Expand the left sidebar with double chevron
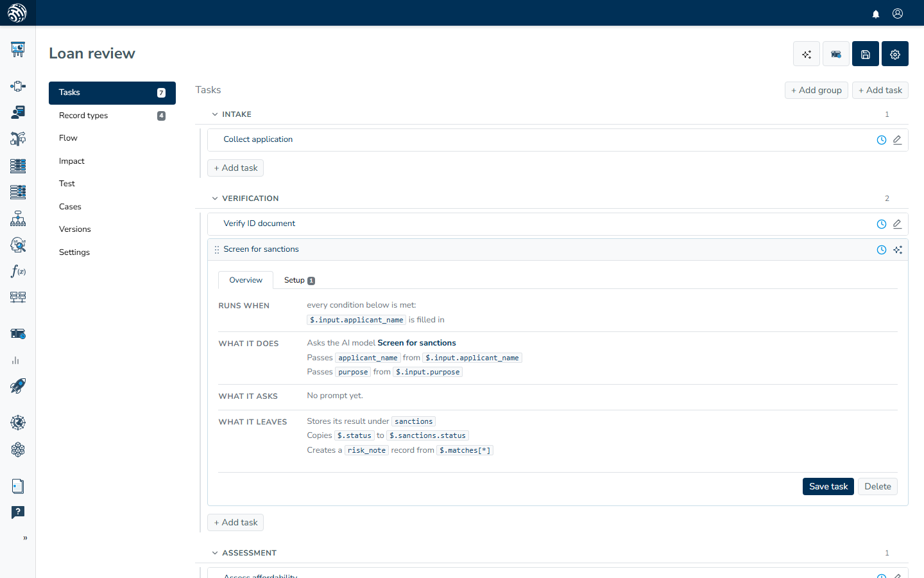The width and height of the screenshot is (924, 578). [x=25, y=538]
